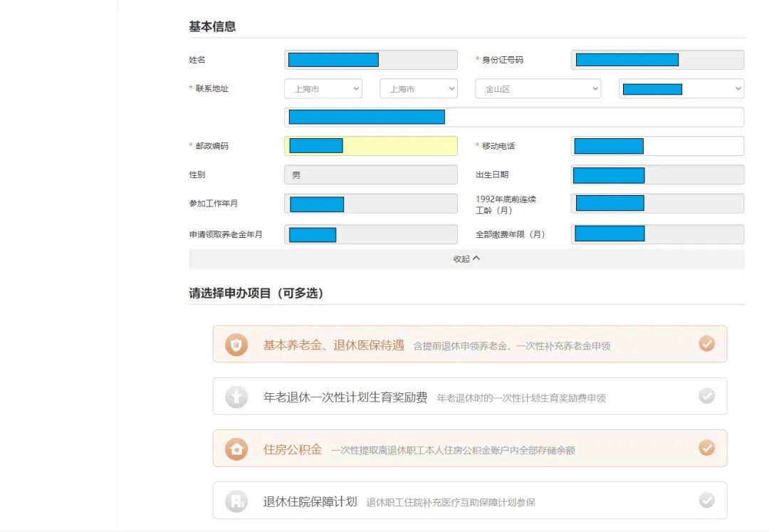Click the 退休住院保障计划 title text
Screen dimensions: 769x532
pos(310,501)
